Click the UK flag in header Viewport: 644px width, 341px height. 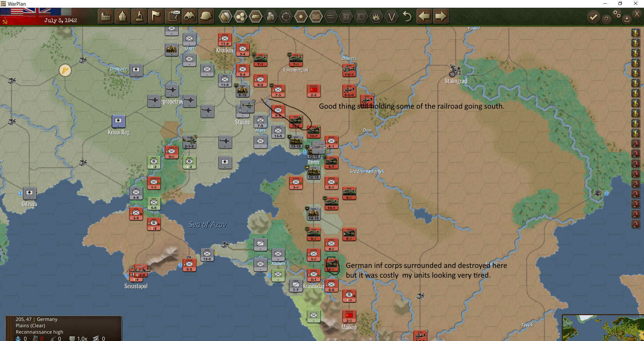(37, 12)
